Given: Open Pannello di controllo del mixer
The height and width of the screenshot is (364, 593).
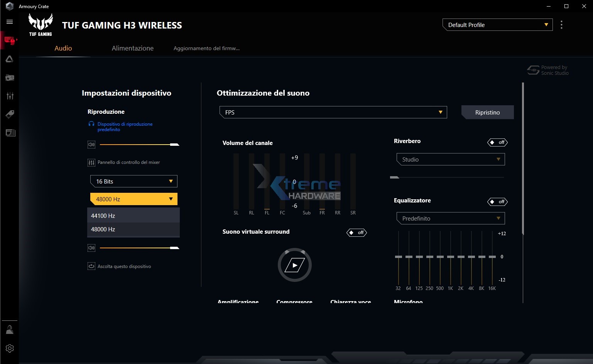Looking at the screenshot, I should pyautogui.click(x=128, y=162).
